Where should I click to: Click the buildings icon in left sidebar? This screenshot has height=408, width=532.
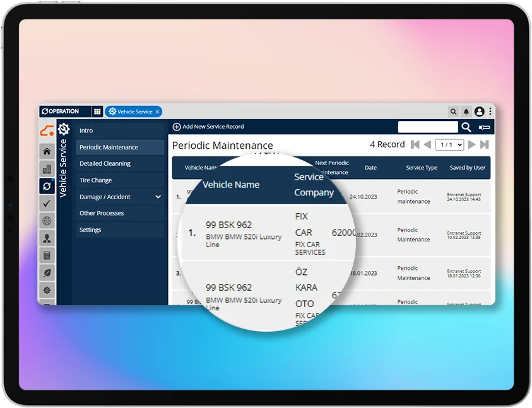click(47, 169)
